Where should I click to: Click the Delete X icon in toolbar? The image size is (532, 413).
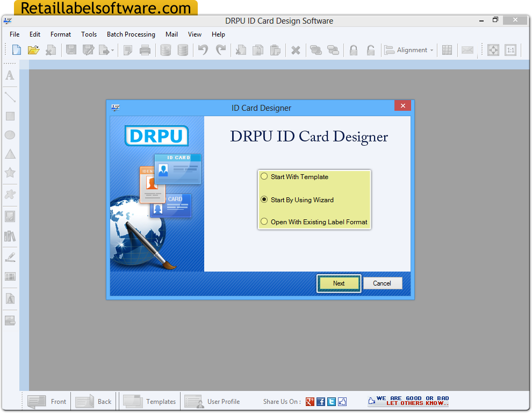tap(296, 50)
